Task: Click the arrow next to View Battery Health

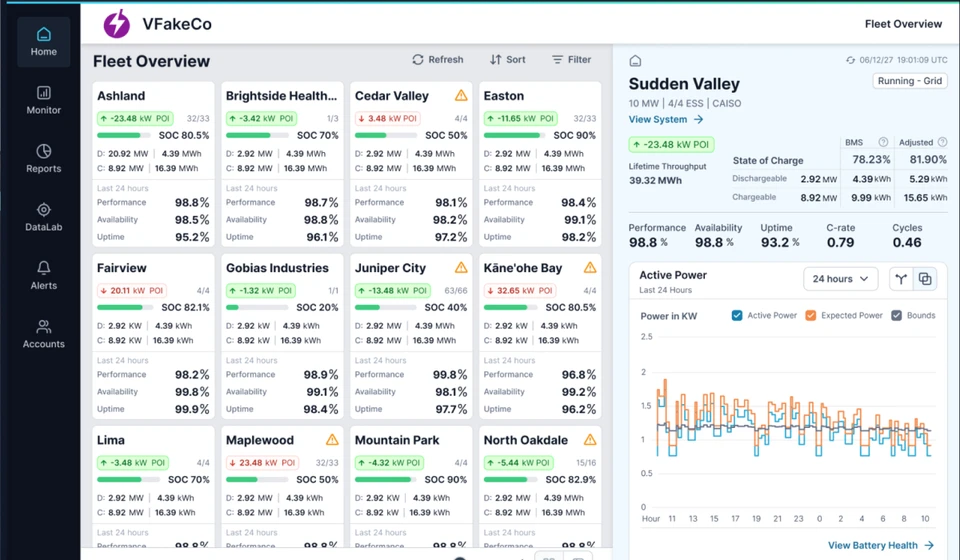Action: click(929, 545)
